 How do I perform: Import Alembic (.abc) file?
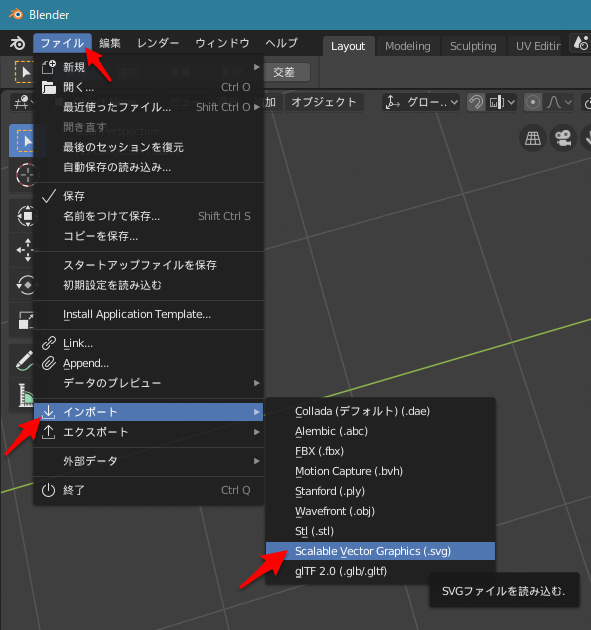(x=380, y=432)
